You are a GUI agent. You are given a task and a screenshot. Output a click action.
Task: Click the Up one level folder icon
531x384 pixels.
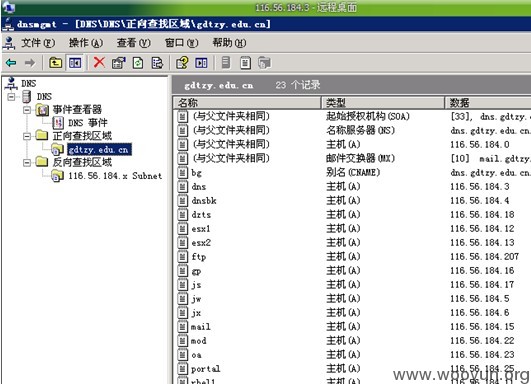coord(55,63)
